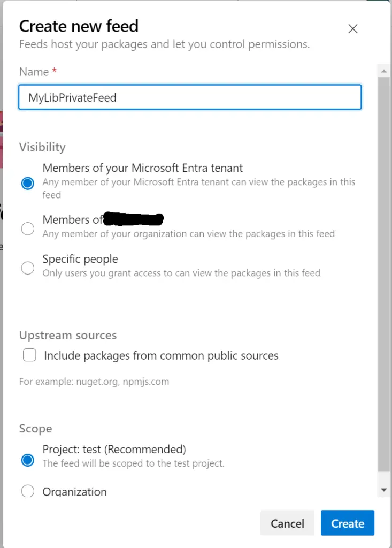Select Members of your Microsoft Entra tenant
392x548 pixels.
click(28, 183)
